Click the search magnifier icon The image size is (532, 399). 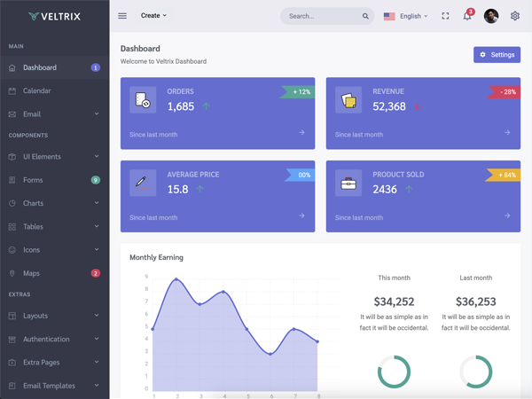point(365,16)
